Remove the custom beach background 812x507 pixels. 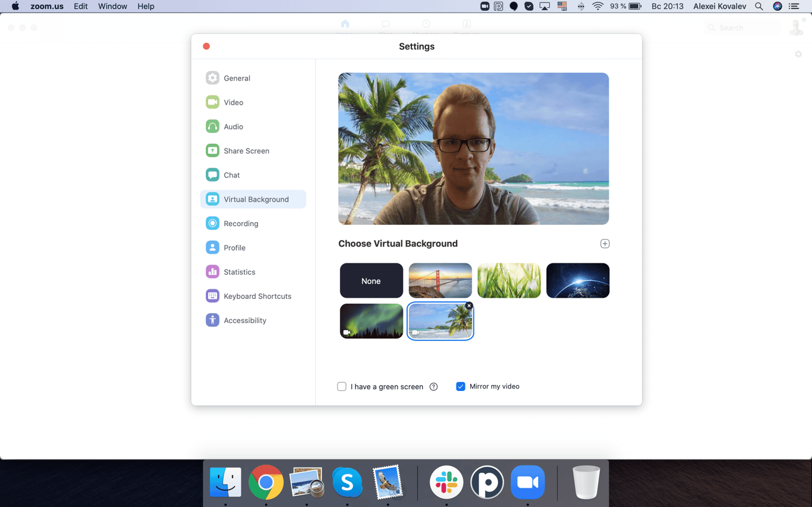[469, 306]
